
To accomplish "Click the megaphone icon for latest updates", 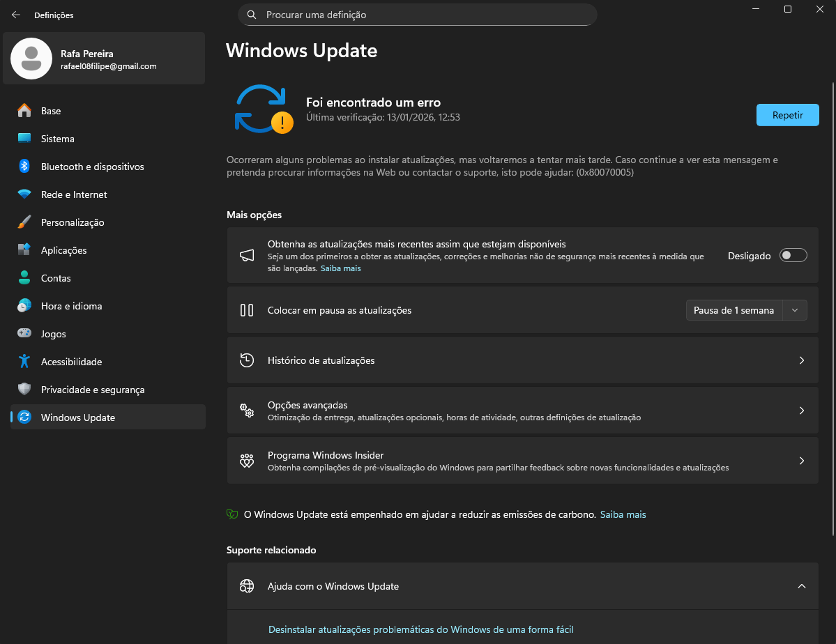I will [x=247, y=255].
